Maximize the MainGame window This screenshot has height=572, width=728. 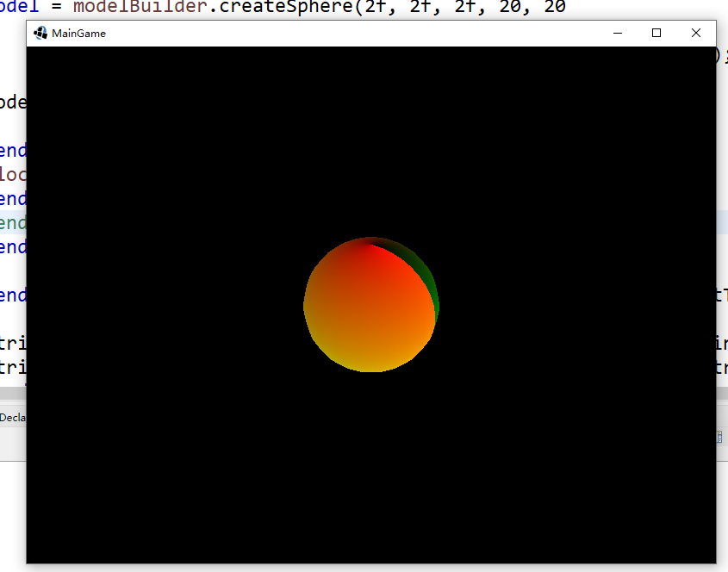click(656, 33)
